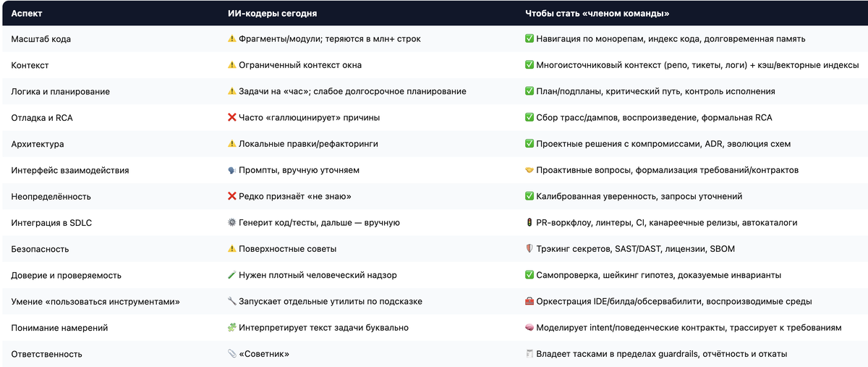Click the green checkmark before «Сбор трасс/дампов»

coord(529,117)
